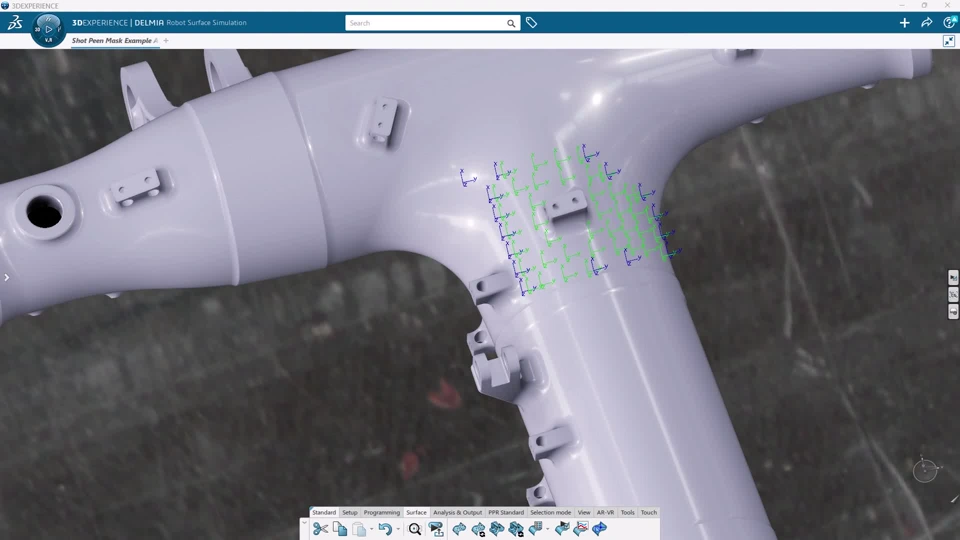Click the surface arrow with chart icon
Screen dimensions: 960x540
pos(580,529)
